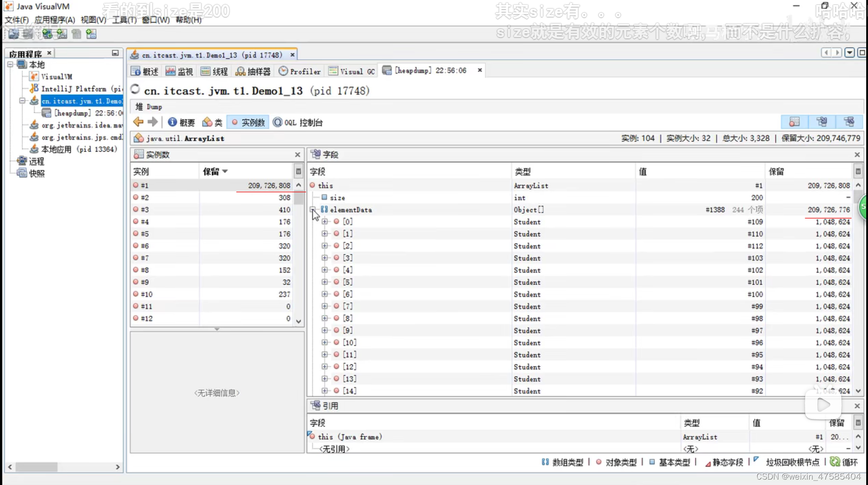Switch to the 监视 monitor tab
This screenshot has width=868, height=485.
[179, 71]
